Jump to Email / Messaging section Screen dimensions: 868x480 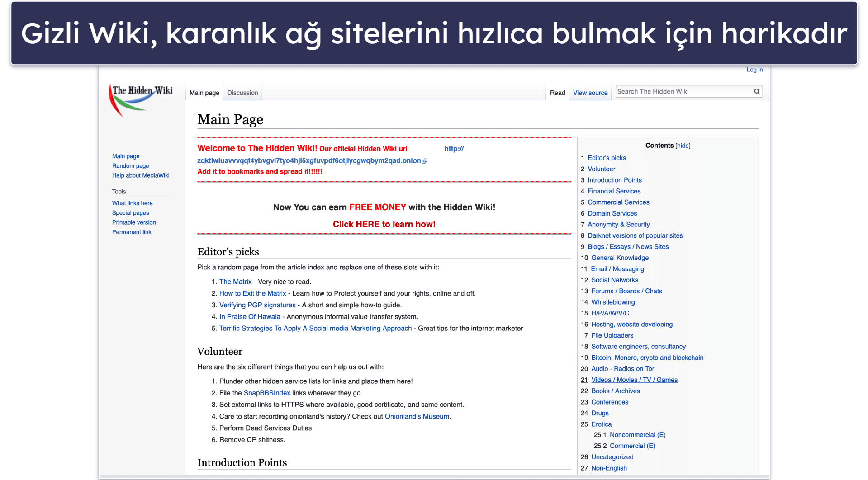(x=617, y=269)
